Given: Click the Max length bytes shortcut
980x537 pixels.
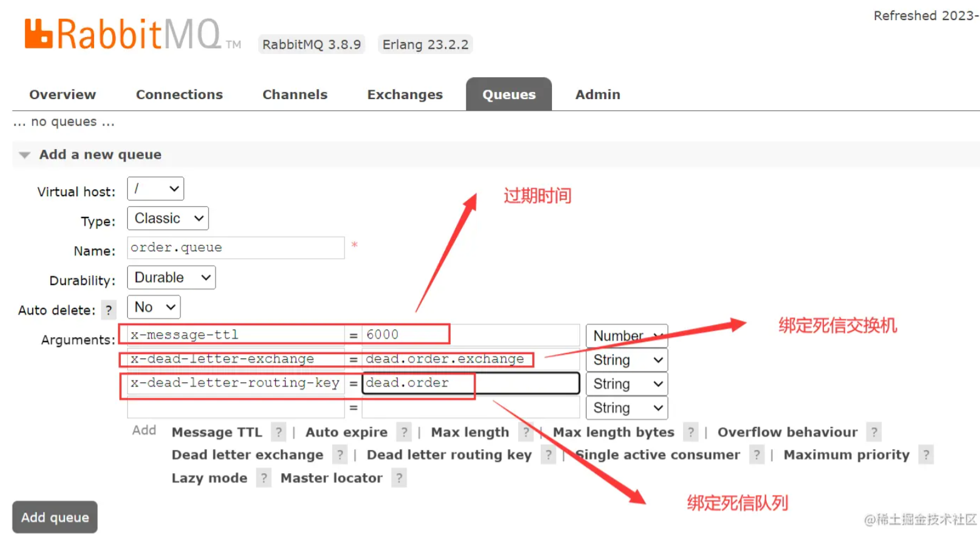Looking at the screenshot, I should pos(613,432).
